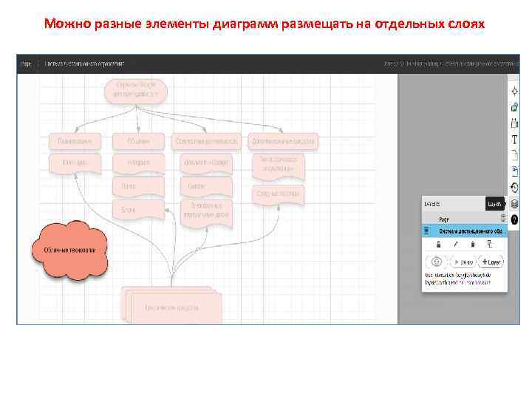Select the Технические средства stacked shape
The height and width of the screenshot is (399, 532).
171,305
